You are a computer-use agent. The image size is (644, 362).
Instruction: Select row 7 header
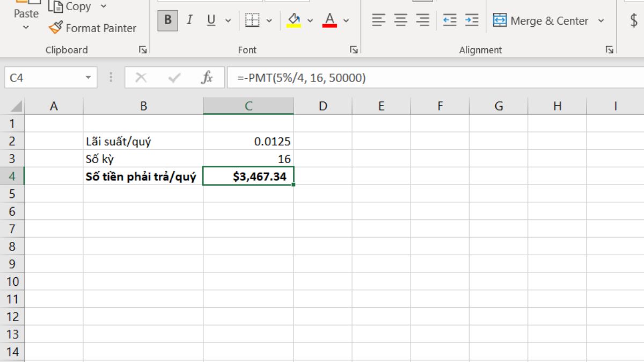[12, 229]
